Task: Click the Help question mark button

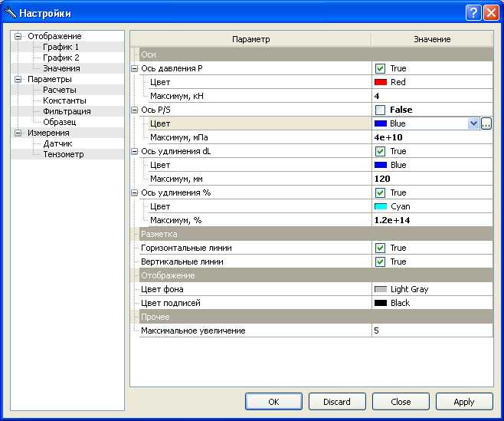Action: (473, 13)
